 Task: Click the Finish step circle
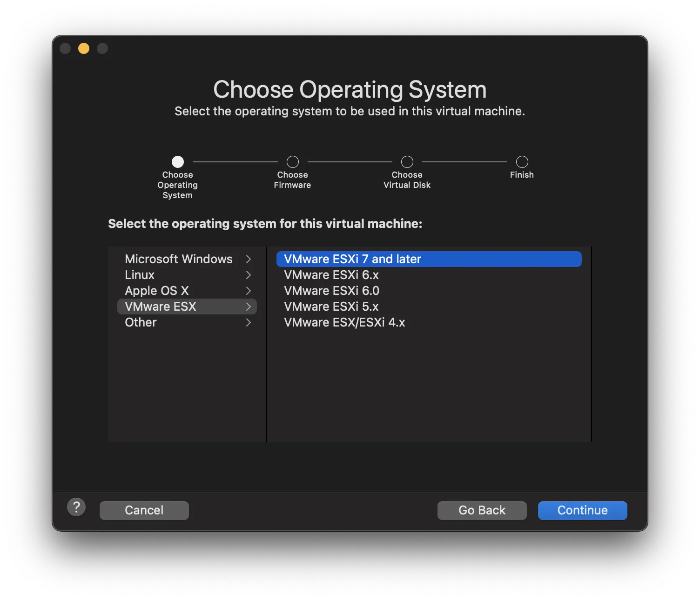[x=522, y=162]
